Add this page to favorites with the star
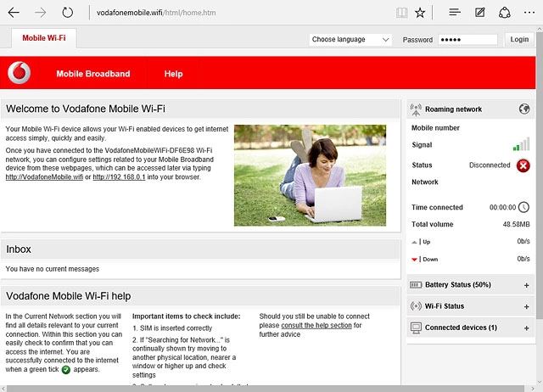Image resolution: width=543 pixels, height=392 pixels. (x=421, y=13)
